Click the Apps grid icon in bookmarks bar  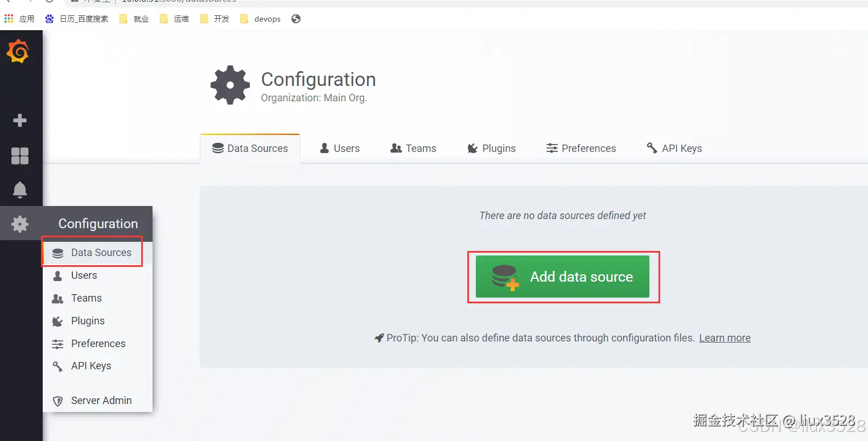(x=9, y=19)
